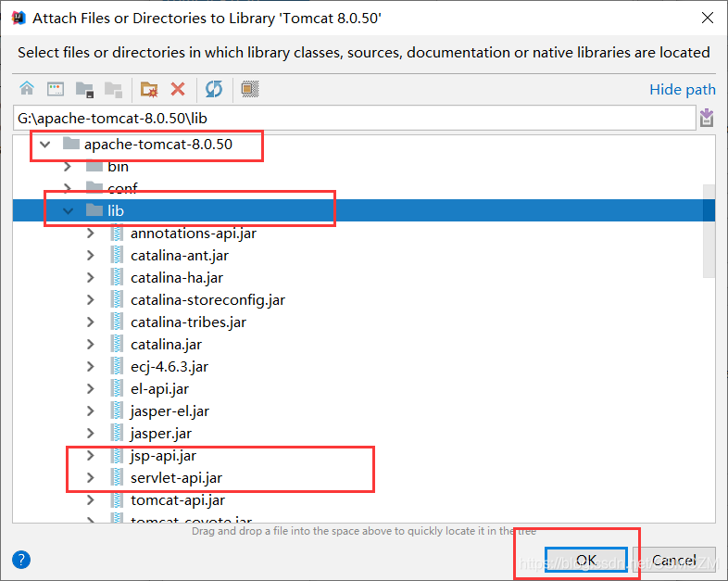Image resolution: width=728 pixels, height=581 pixels.
Task: Expand ecj-4.6.3.jar chevron
Action: point(91,367)
